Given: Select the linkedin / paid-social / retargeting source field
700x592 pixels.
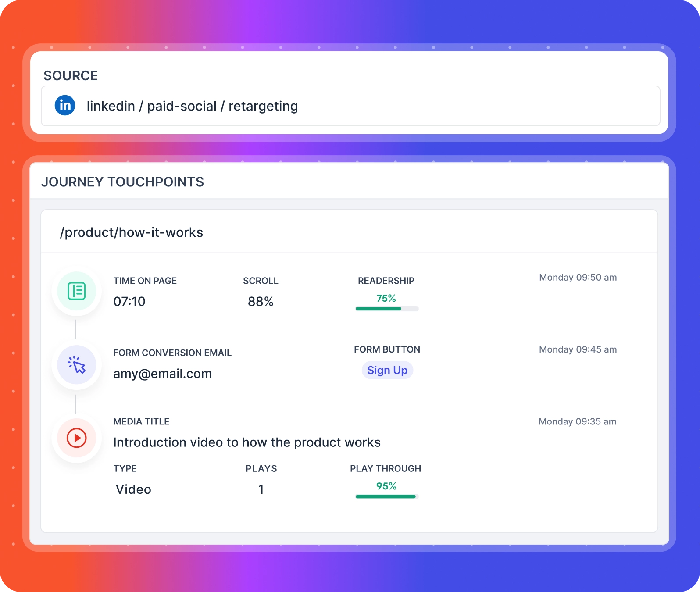Looking at the screenshot, I should tap(350, 106).
